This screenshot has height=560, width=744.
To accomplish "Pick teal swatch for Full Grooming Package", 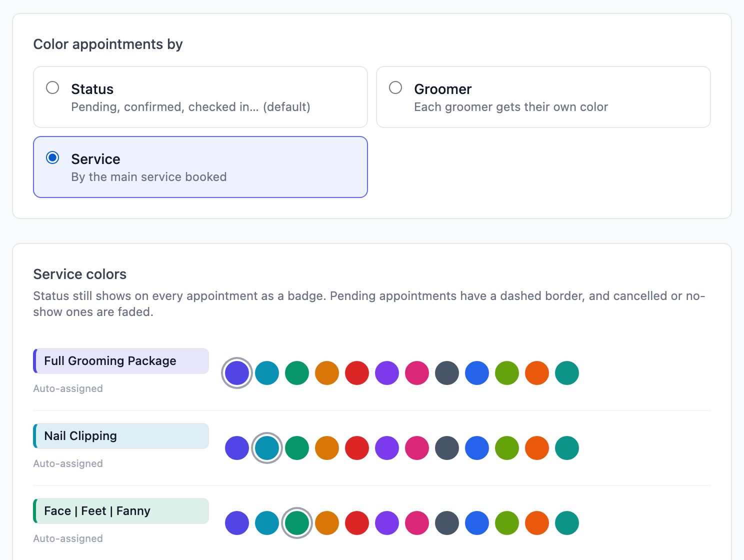I will coord(567,373).
